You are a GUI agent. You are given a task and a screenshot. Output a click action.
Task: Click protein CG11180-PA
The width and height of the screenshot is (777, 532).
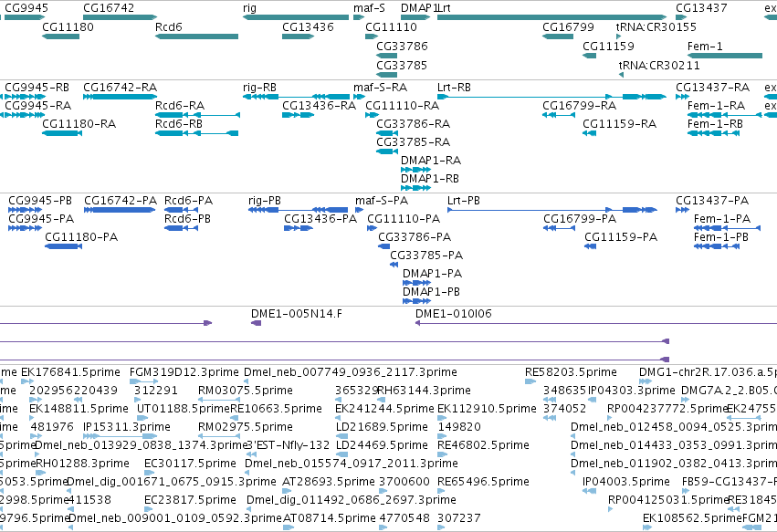pos(63,246)
